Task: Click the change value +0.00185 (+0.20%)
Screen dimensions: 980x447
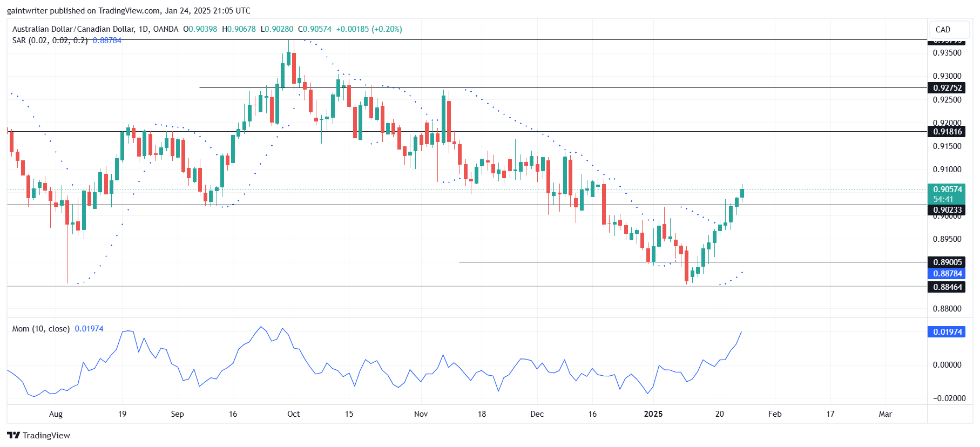Action: pos(369,29)
